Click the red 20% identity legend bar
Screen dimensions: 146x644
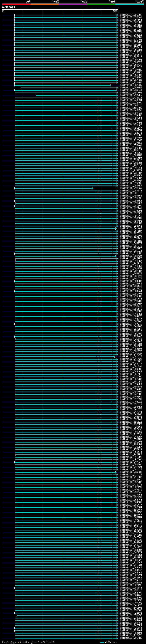(16, 4)
